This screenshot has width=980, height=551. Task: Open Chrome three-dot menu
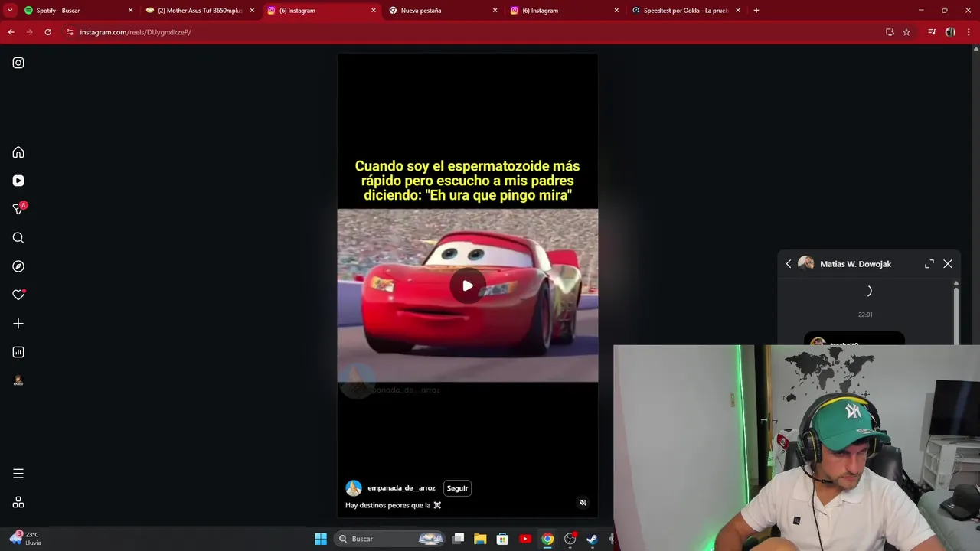[x=969, y=32]
